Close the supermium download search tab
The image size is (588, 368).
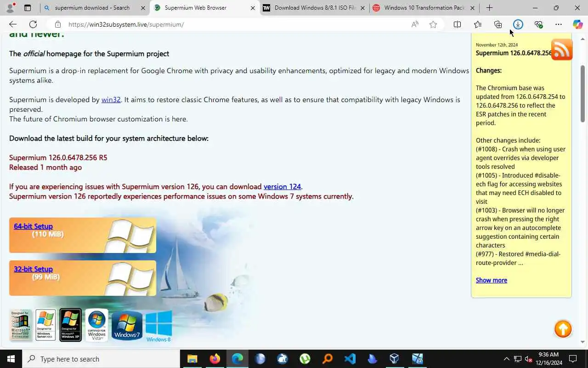click(143, 8)
